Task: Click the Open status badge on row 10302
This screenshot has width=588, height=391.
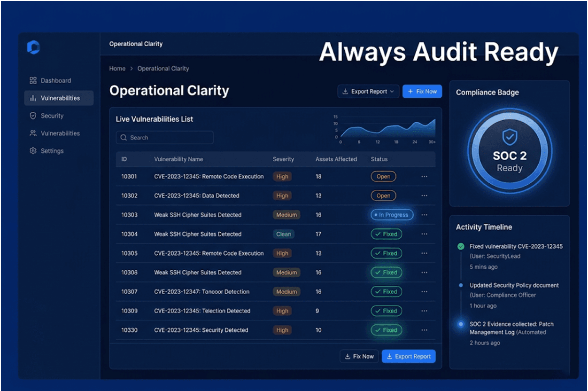Action: click(x=383, y=196)
